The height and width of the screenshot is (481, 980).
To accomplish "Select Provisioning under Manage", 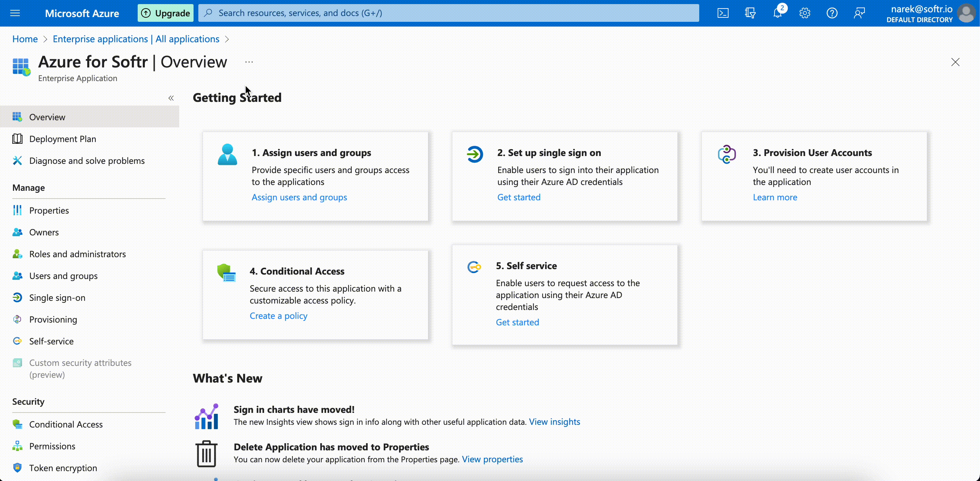I will pyautogui.click(x=53, y=320).
